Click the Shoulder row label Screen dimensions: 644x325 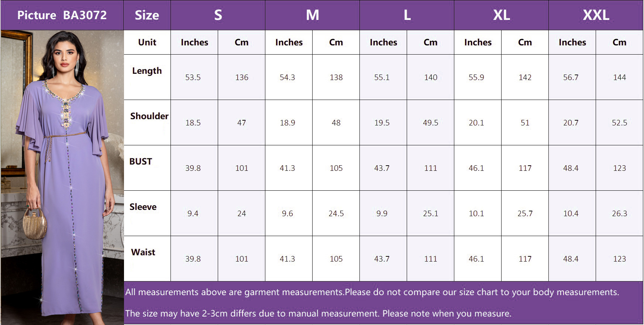(149, 116)
